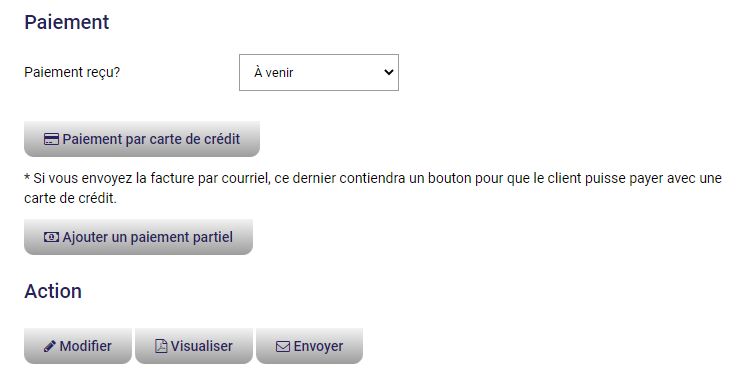Click Paiement par carte de crédit button
The height and width of the screenshot is (379, 737).
click(x=142, y=139)
